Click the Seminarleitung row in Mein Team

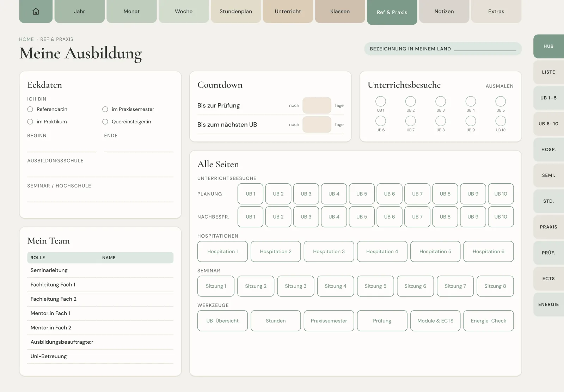(x=100, y=270)
